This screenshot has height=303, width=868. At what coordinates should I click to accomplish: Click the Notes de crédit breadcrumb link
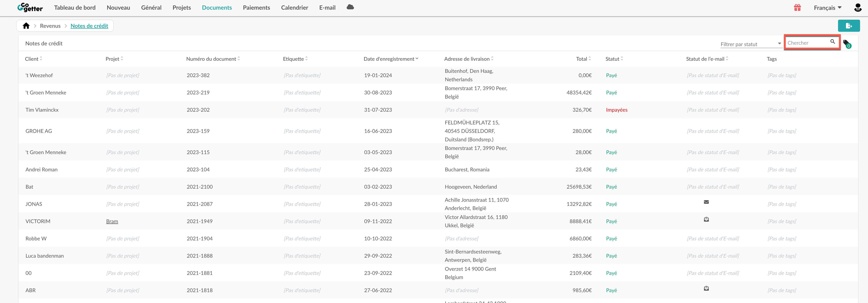(89, 26)
